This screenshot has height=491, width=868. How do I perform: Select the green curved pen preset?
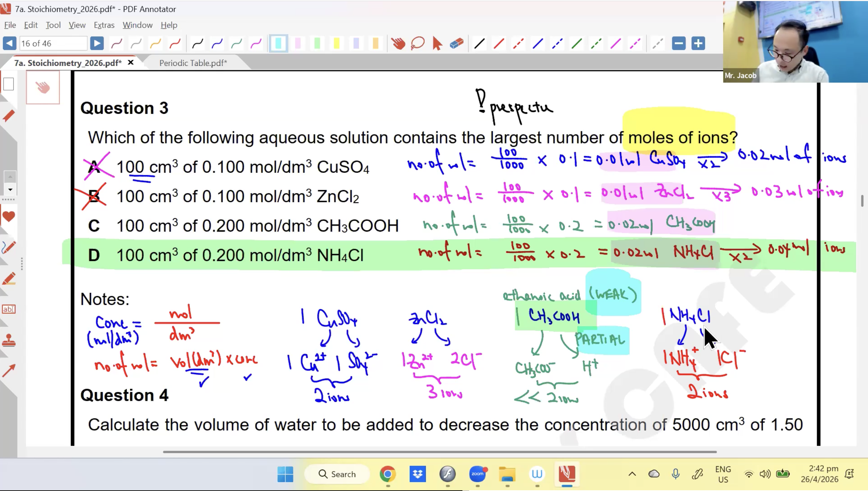(236, 44)
